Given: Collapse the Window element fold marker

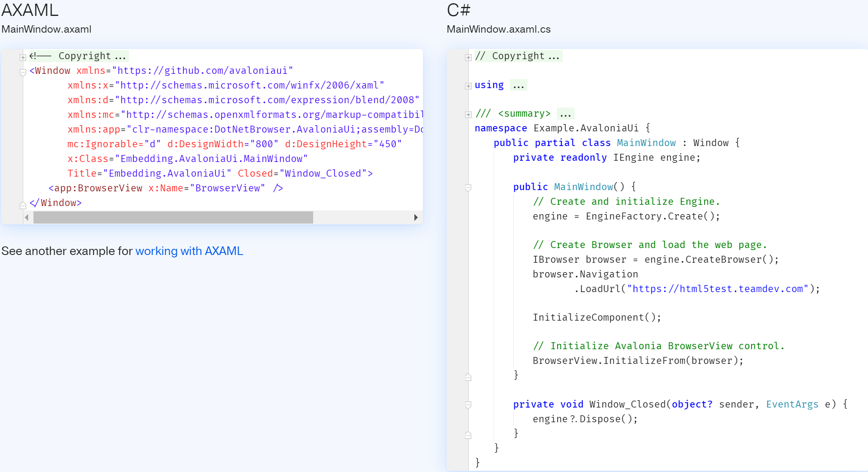Looking at the screenshot, I should (x=23, y=72).
